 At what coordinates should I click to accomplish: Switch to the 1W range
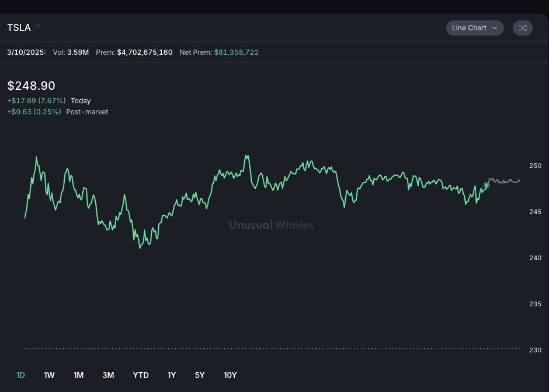pos(49,375)
